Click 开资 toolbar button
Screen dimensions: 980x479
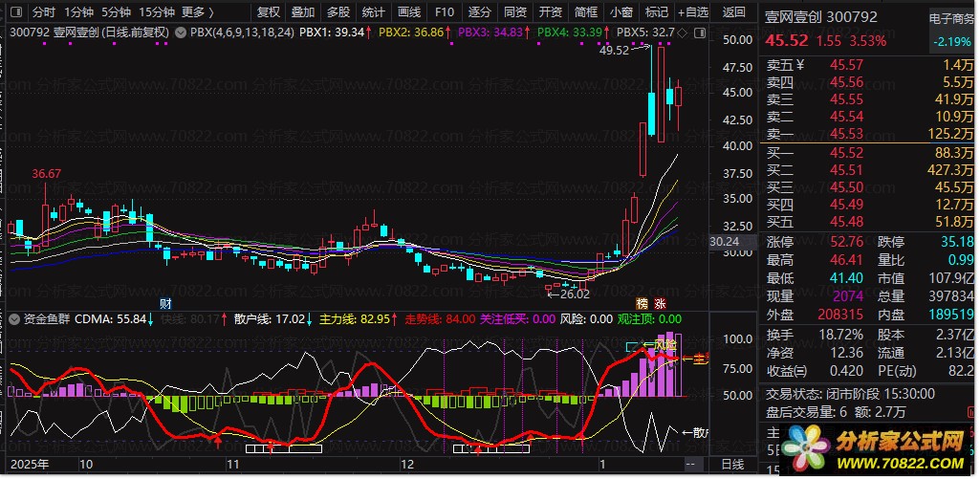coord(550,11)
